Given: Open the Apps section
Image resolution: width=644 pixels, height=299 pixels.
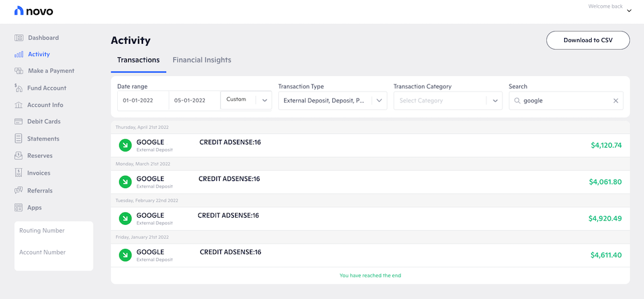Looking at the screenshot, I should point(35,207).
